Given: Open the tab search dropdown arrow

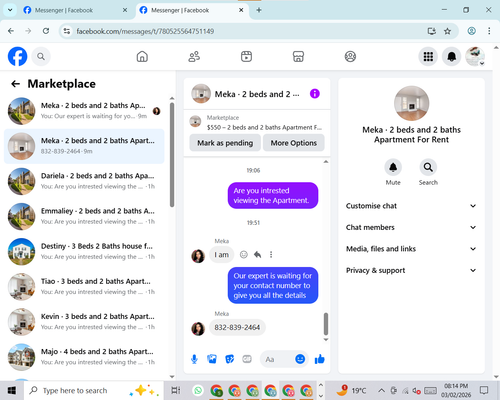Looking at the screenshot, I should coord(10,10).
